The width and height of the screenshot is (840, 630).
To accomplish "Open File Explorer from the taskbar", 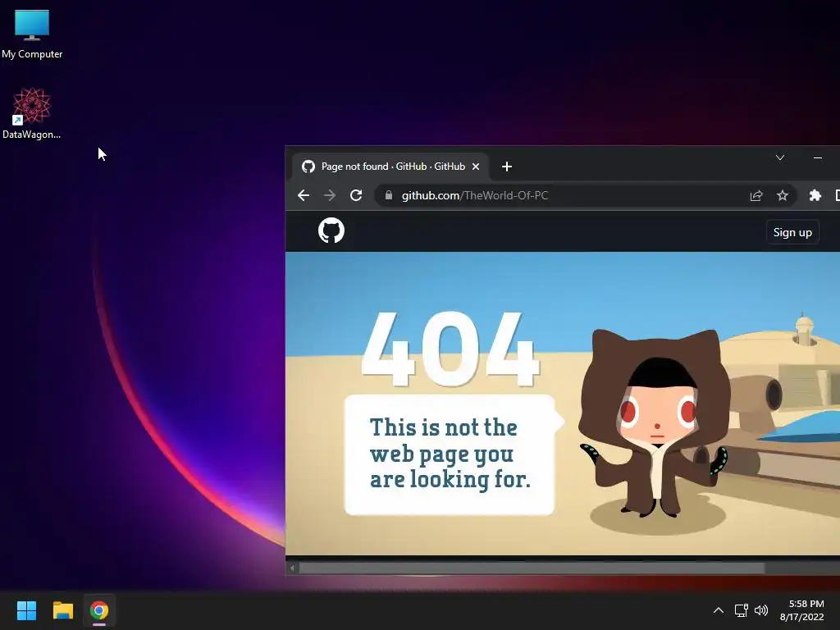I will coord(62,610).
